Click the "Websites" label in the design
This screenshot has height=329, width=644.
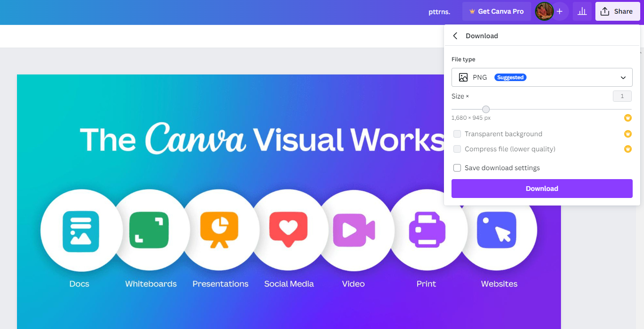pyautogui.click(x=499, y=284)
